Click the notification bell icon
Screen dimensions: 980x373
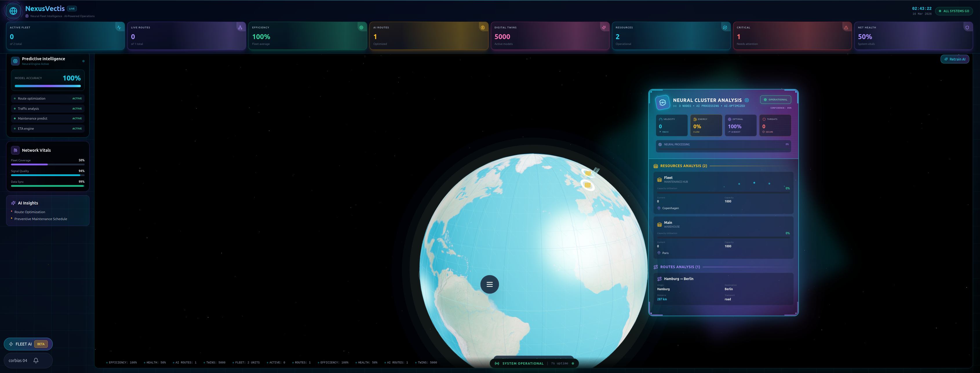point(36,361)
